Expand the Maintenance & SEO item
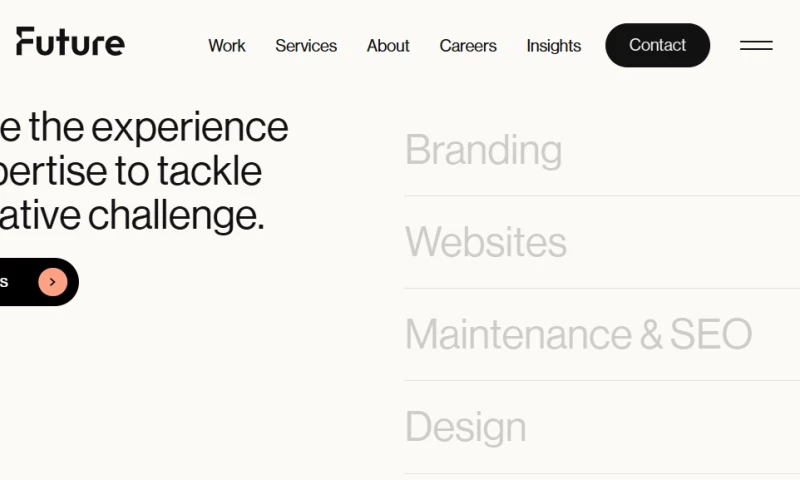This screenshot has width=800, height=480. click(x=578, y=334)
